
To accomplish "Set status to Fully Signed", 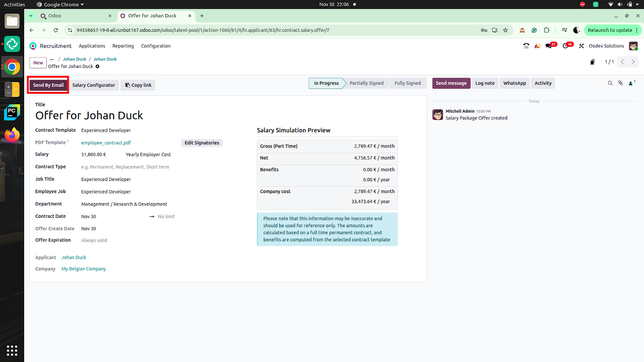I will pyautogui.click(x=407, y=83).
